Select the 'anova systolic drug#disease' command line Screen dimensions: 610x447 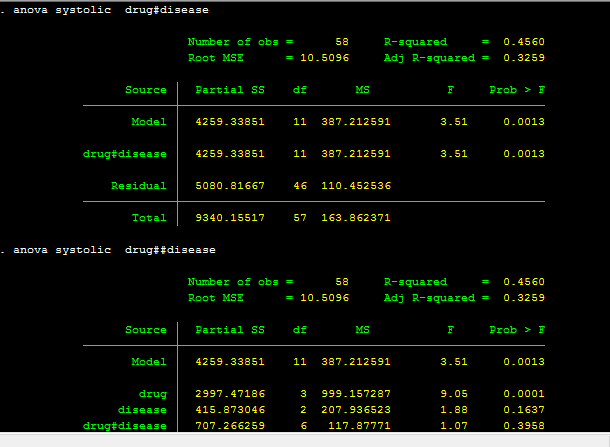tap(111, 10)
